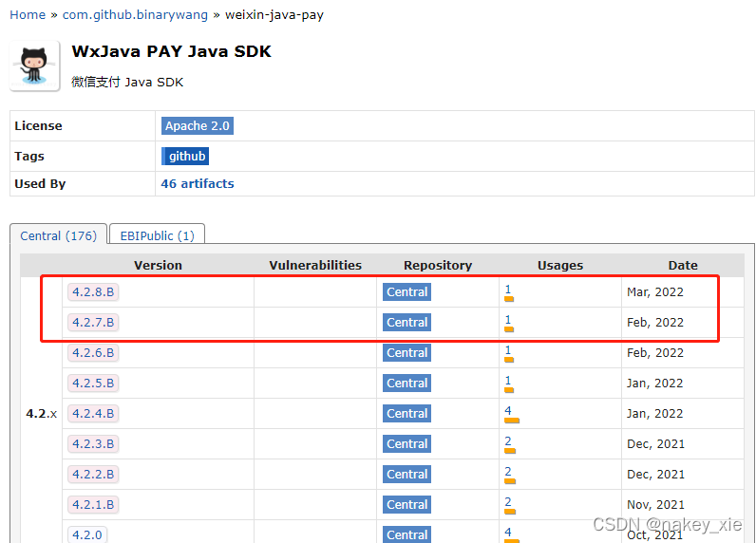Screen dimensions: 756x543
Task: Click date Feb, 2022 in 4.2.7.B row
Action: click(654, 323)
